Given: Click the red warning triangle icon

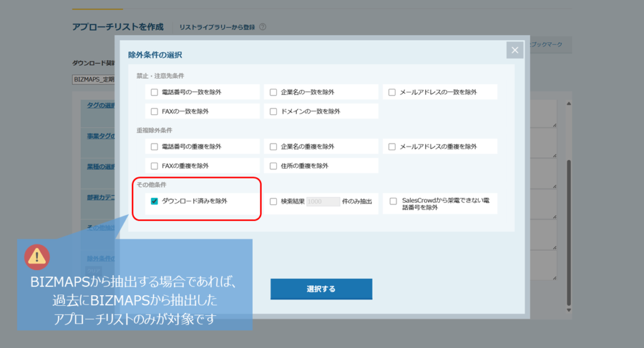Looking at the screenshot, I should pos(36,256).
